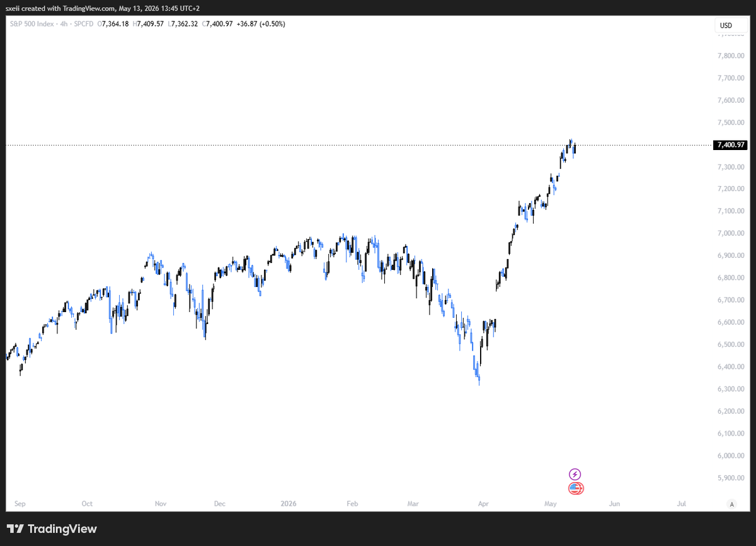This screenshot has height=546, width=756.
Task: Click the Jun label on the time axis
Action: (615, 504)
